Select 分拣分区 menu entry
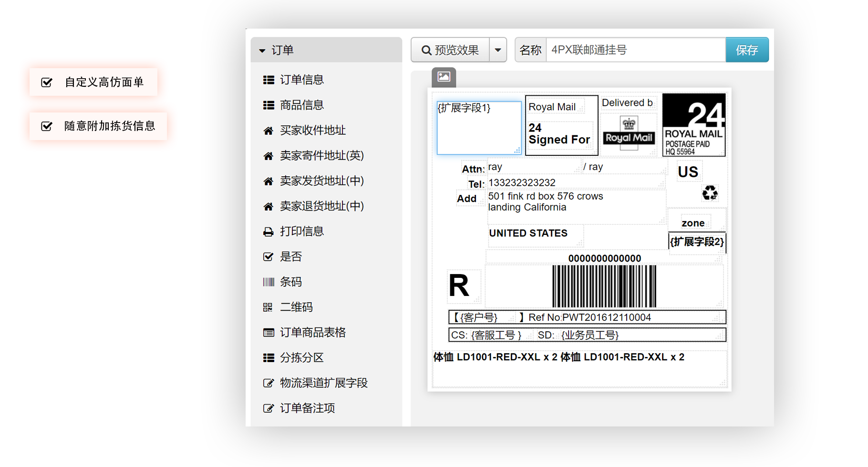This screenshot has height=467, width=868. pyautogui.click(x=302, y=358)
